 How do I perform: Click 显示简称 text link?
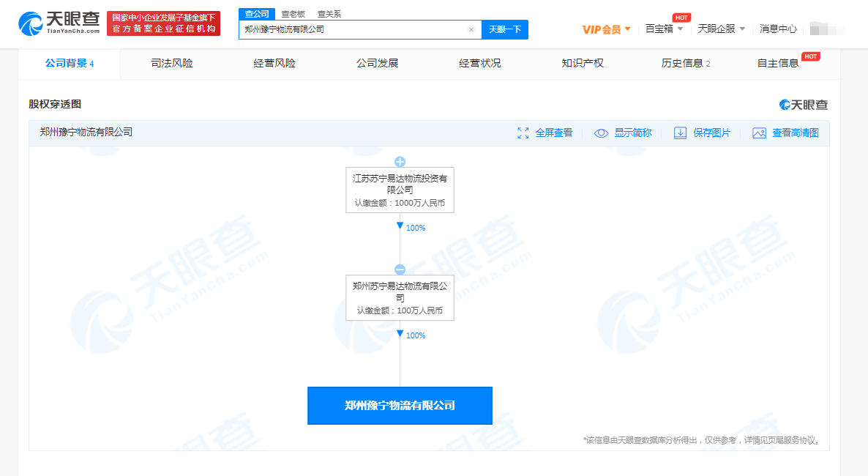tap(633, 133)
